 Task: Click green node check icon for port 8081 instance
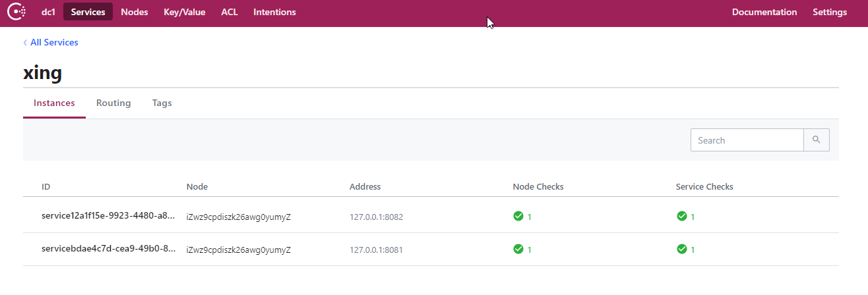coord(518,249)
